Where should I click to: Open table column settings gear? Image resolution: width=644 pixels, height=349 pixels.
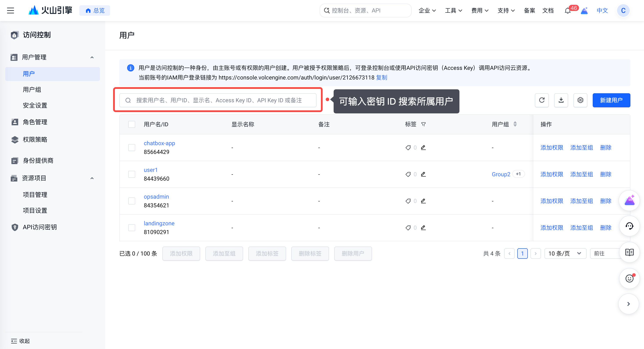580,100
